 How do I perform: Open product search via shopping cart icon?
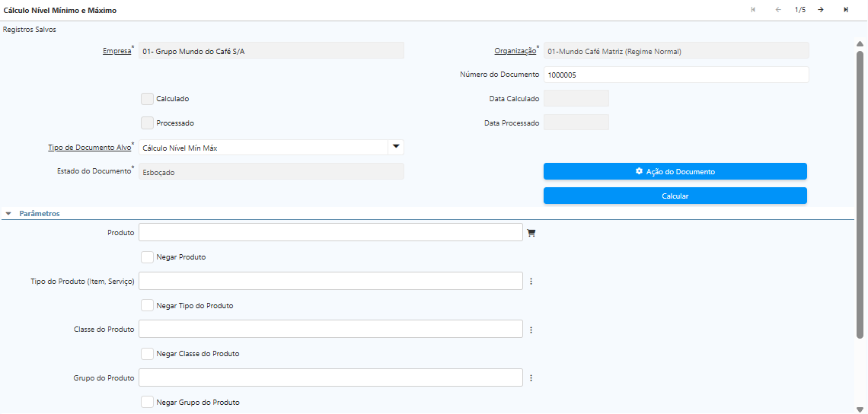(x=531, y=233)
